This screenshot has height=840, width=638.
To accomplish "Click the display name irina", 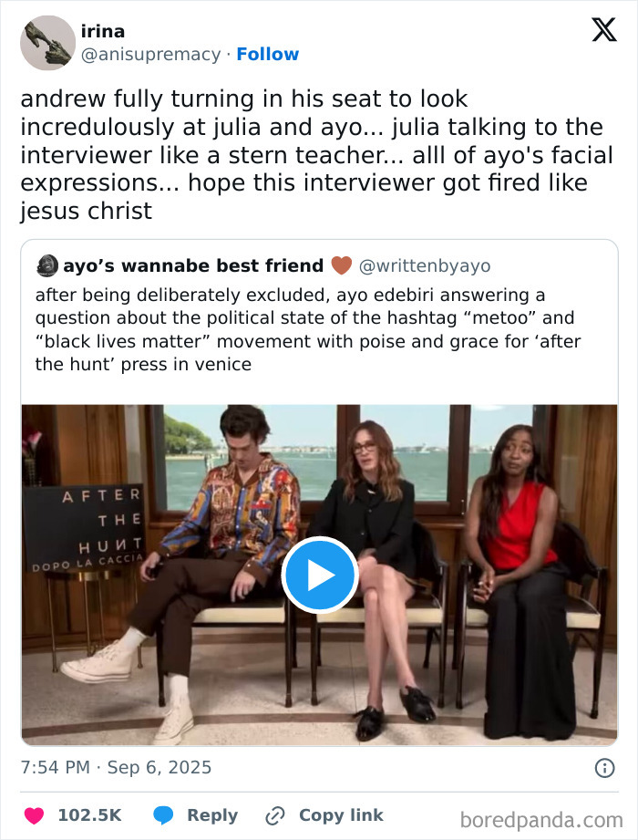I will [103, 31].
